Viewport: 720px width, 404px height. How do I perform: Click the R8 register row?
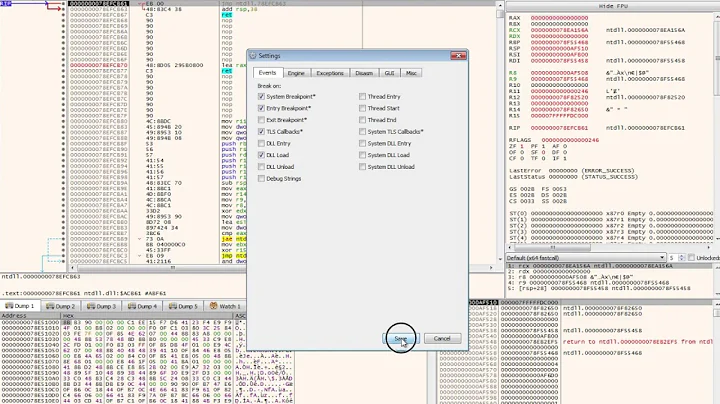[579, 73]
